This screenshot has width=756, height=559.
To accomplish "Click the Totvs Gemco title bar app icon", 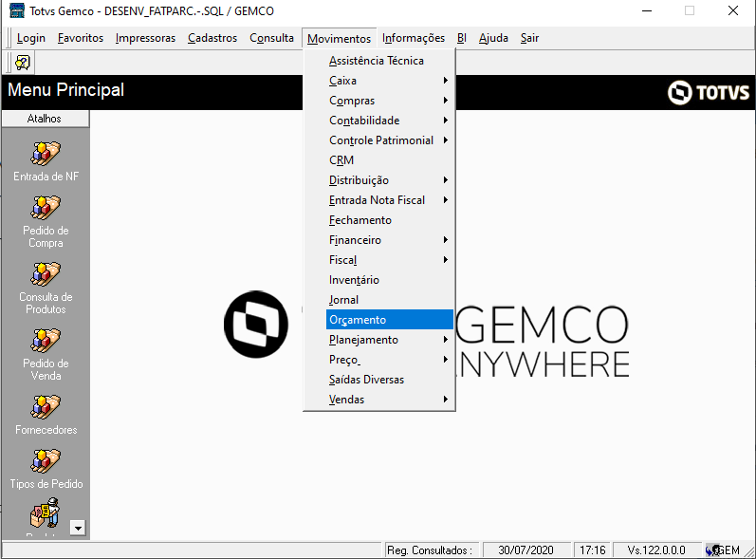I will [x=17, y=10].
